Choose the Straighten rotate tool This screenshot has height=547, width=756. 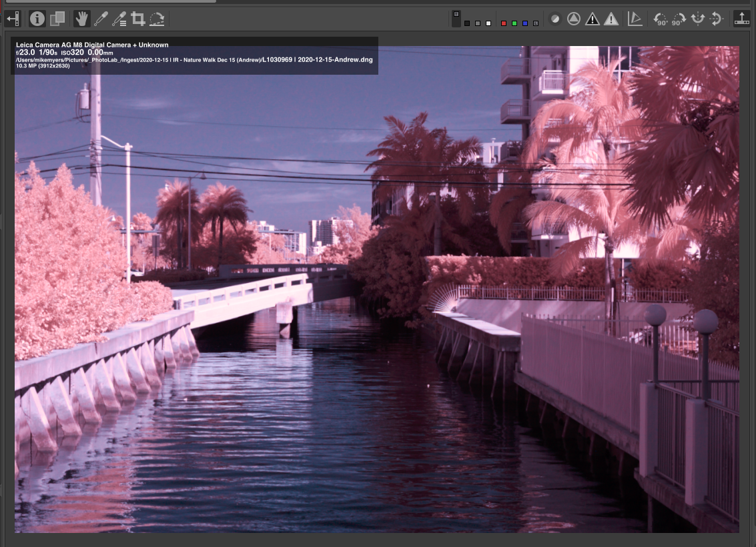click(x=157, y=19)
